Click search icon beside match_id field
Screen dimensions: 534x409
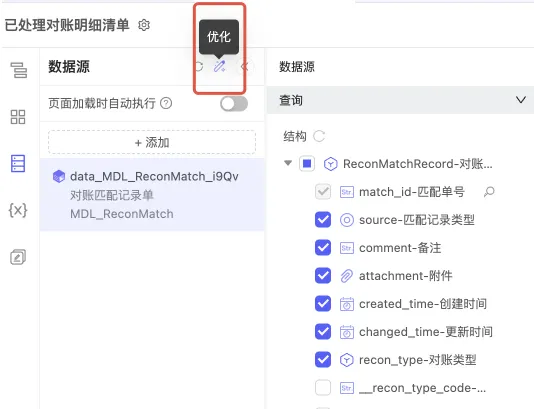click(489, 192)
